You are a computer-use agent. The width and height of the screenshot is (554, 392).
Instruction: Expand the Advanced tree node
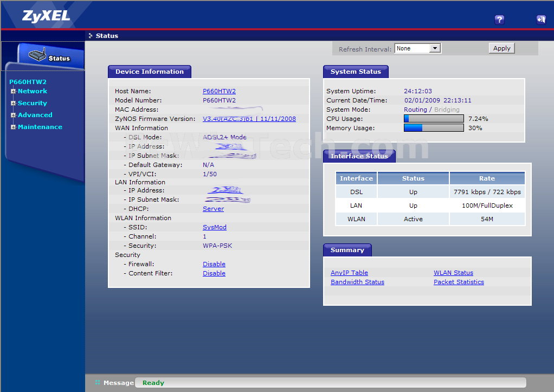pos(14,115)
